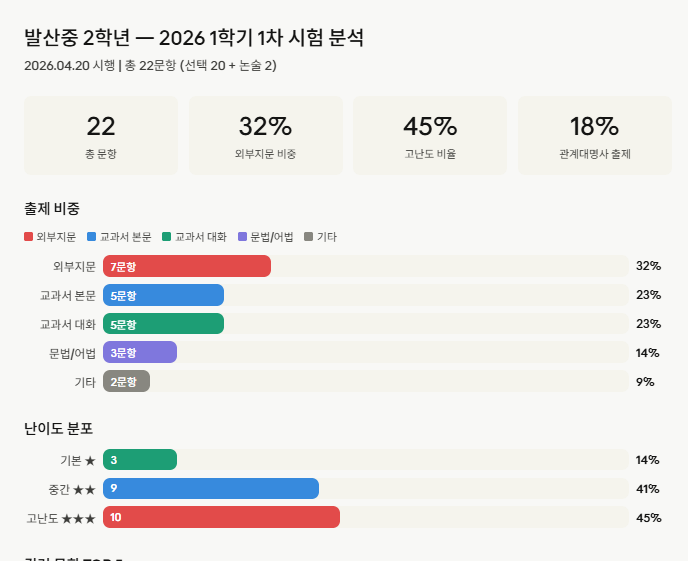Click the gray 2문항 bar

pyautogui.click(x=126, y=382)
